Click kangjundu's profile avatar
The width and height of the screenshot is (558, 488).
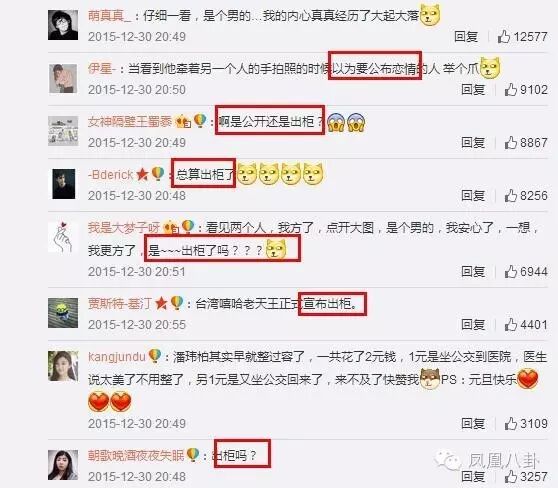pos(63,366)
